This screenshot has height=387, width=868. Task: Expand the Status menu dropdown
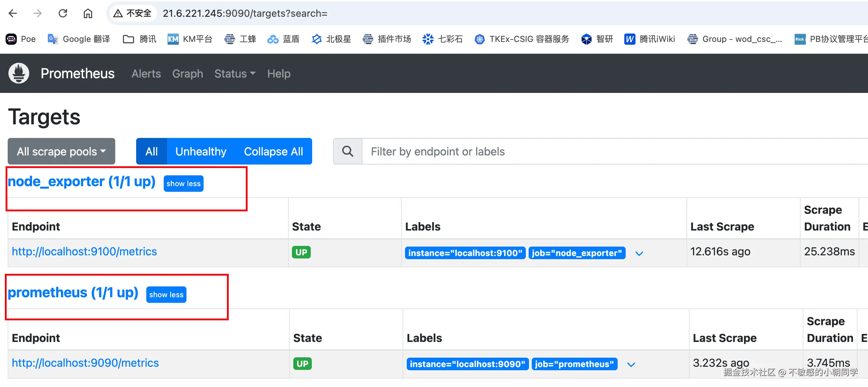pos(235,74)
